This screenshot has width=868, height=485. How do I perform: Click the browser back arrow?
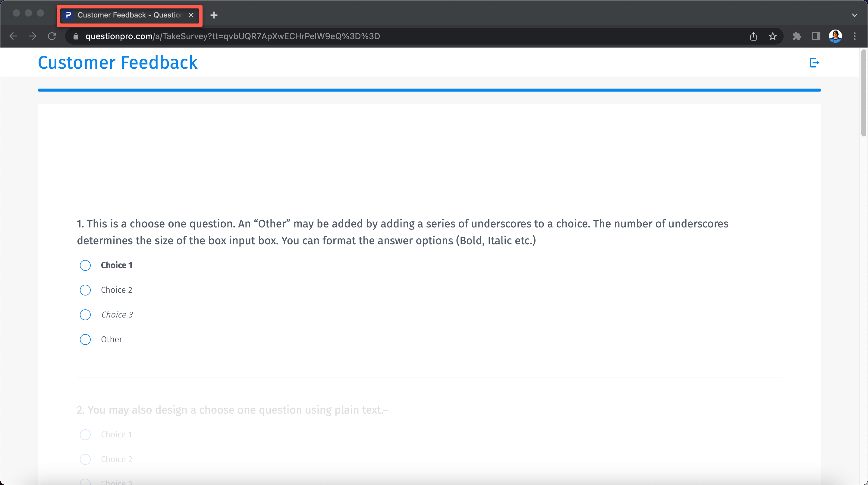(x=14, y=36)
